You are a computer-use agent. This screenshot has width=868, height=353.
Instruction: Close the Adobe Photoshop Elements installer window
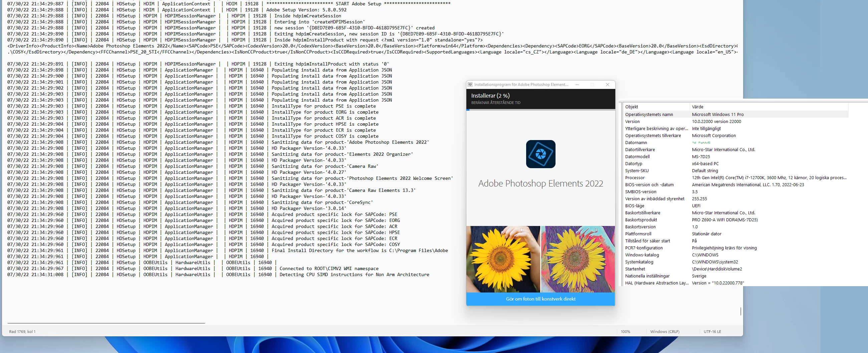click(607, 85)
